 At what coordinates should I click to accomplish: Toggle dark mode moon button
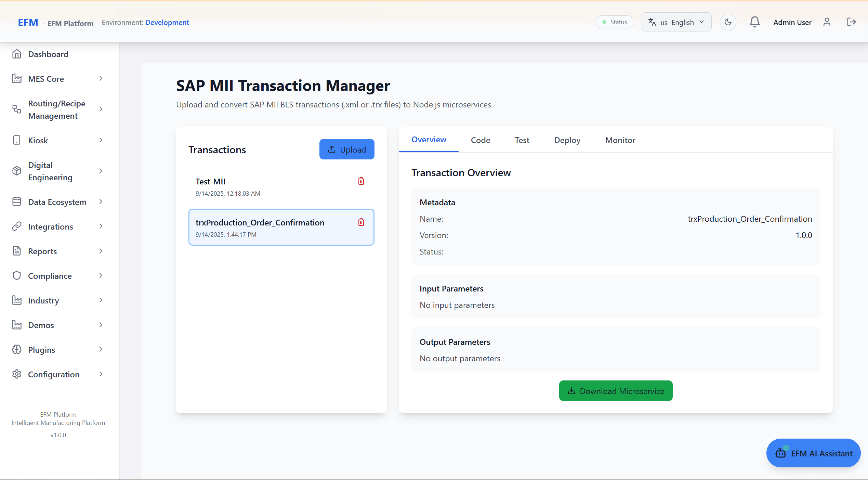coord(728,22)
